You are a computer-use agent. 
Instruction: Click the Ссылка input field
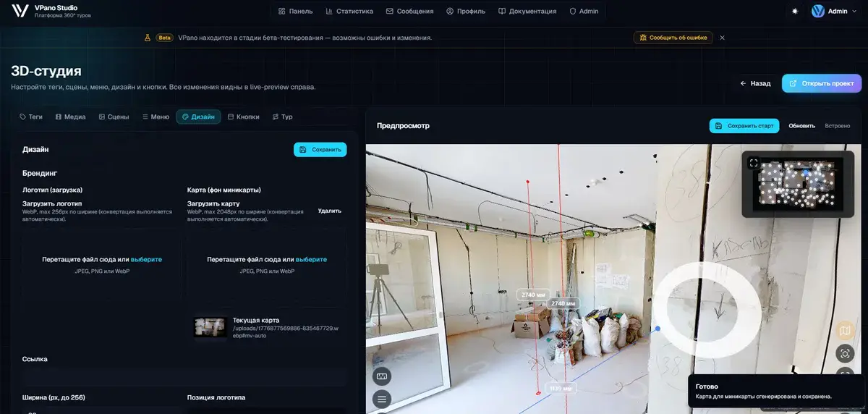[x=184, y=376]
